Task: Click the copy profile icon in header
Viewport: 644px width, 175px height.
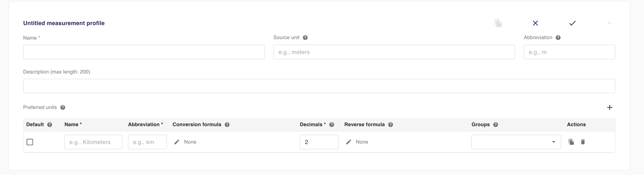Action: tap(498, 23)
